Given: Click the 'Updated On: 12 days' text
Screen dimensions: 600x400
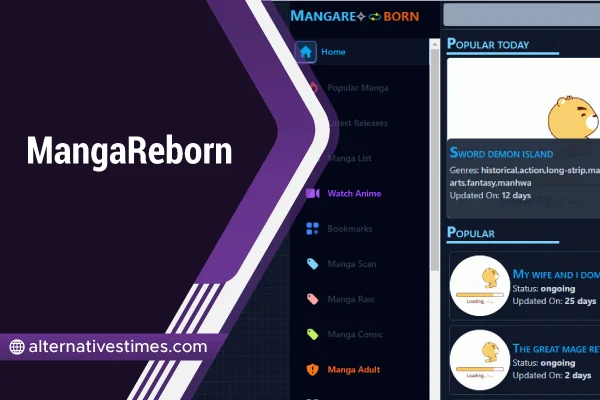Looking at the screenshot, I should [x=490, y=195].
